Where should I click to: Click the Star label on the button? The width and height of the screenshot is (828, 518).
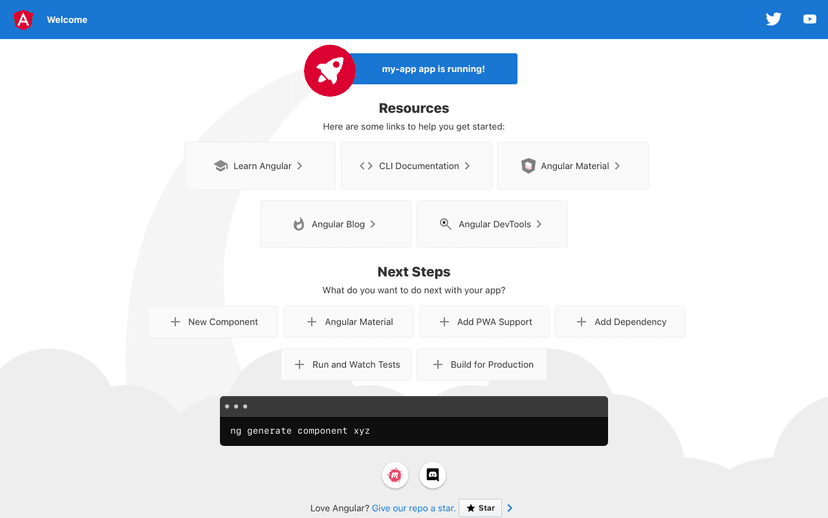[486, 508]
